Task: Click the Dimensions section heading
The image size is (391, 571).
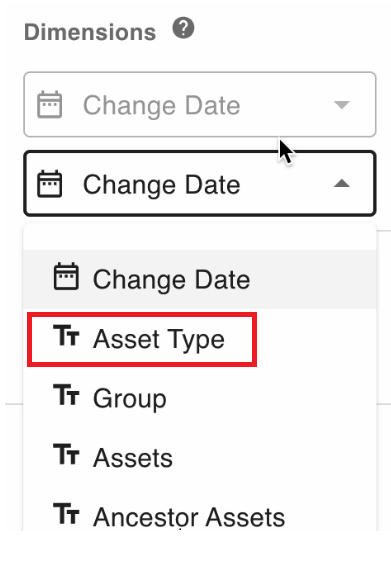Action: (90, 32)
